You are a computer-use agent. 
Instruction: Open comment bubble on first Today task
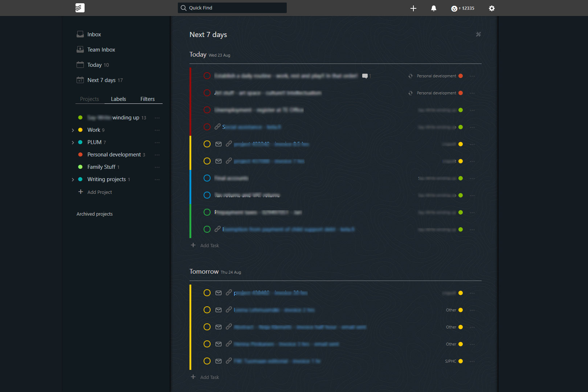365,76
